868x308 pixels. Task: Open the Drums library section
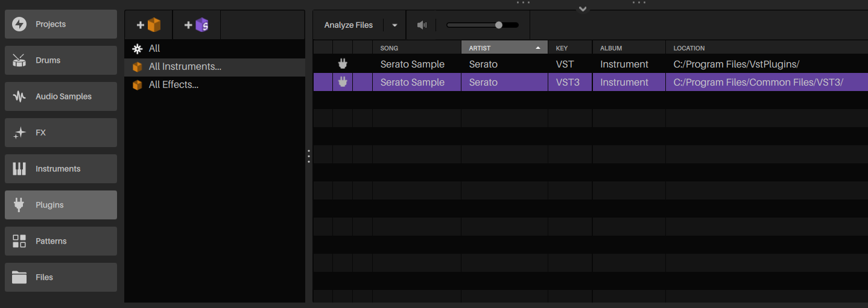coord(61,60)
